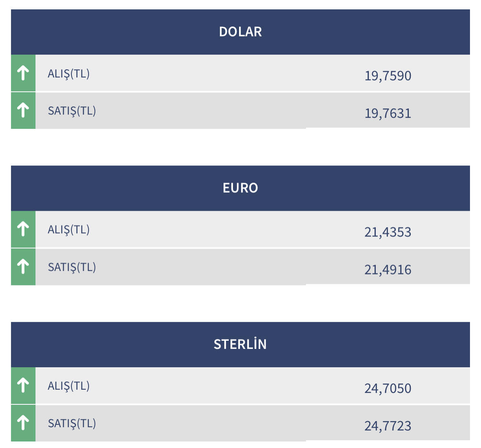Click the Euro ALIŞ(TL) label
This screenshot has width=481, height=448.
[x=69, y=230]
